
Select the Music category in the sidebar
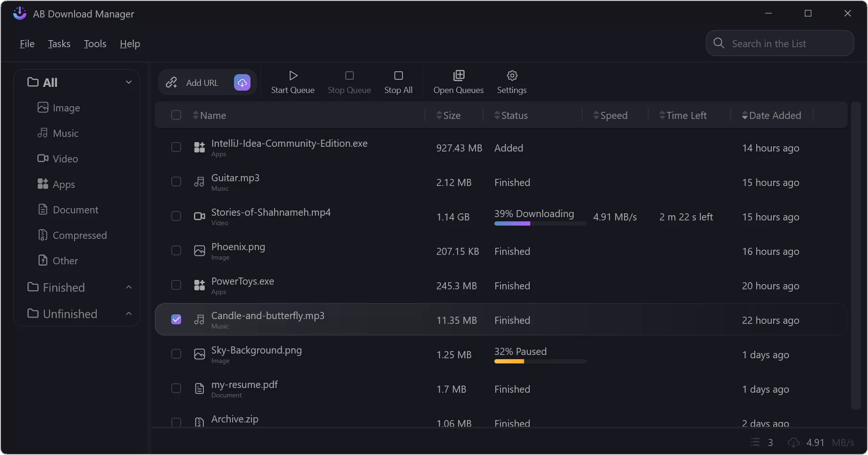point(66,133)
